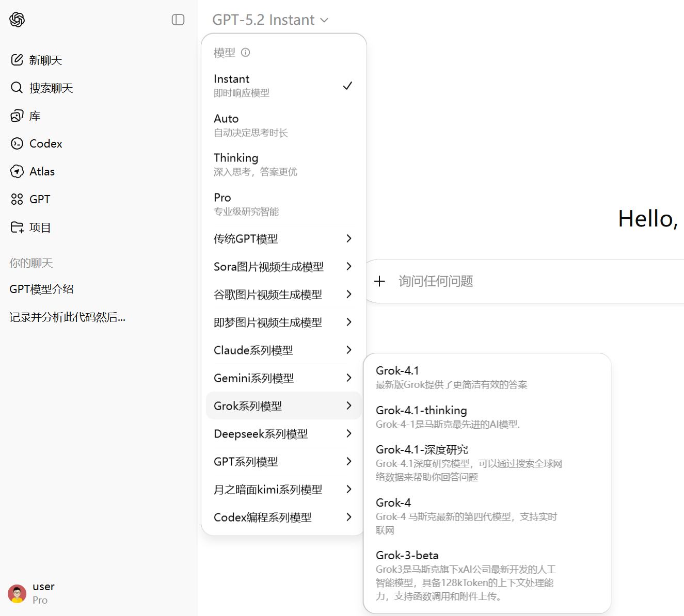Select the Instant model option
The width and height of the screenshot is (684, 616).
coord(283,85)
